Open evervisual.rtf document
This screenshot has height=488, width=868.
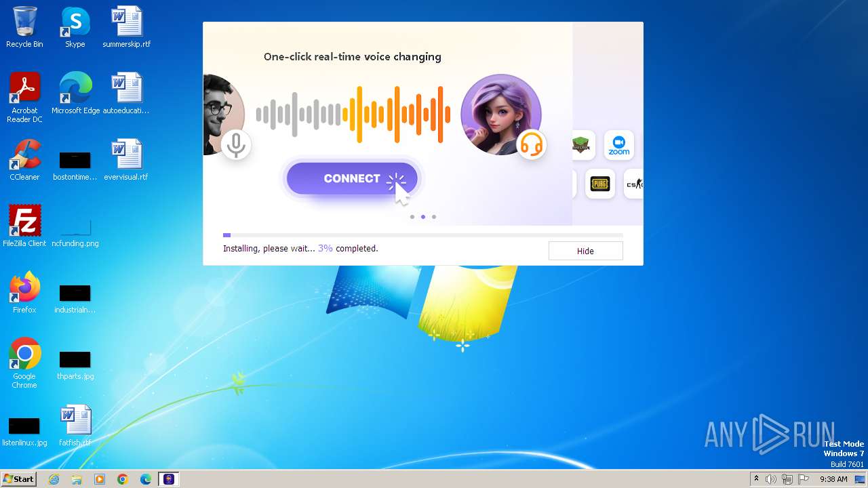pos(126,160)
